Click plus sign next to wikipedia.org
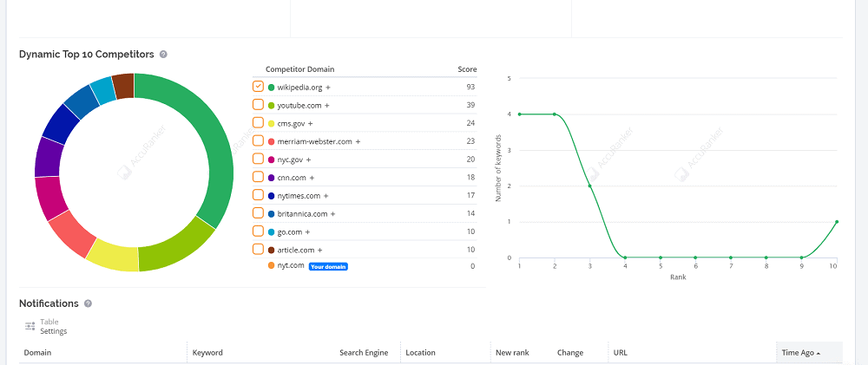 coord(328,88)
